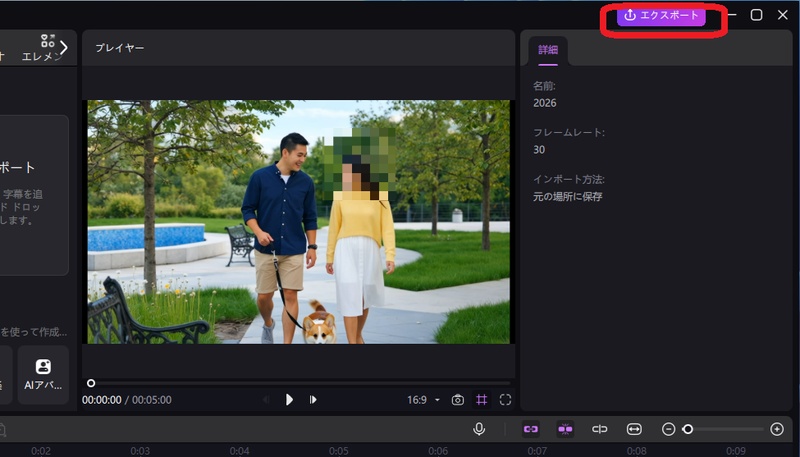Click the エクスポート export button

(x=661, y=16)
